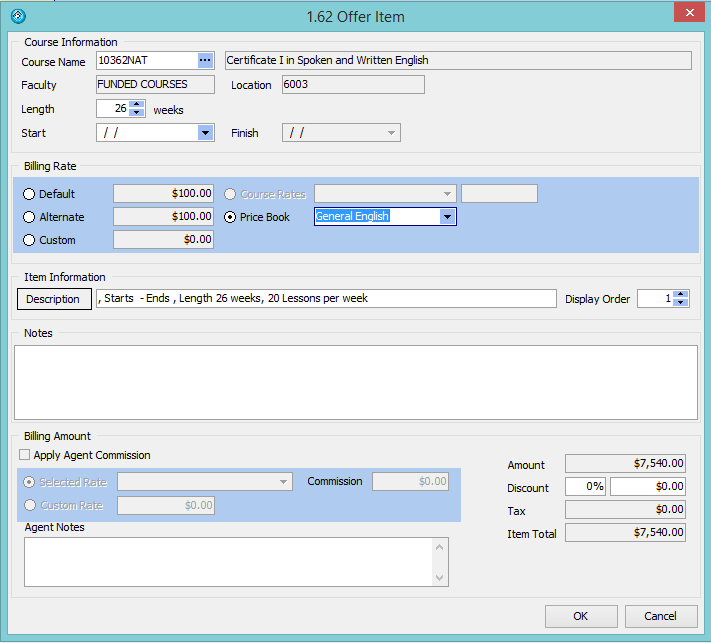Click into the Notes text area
711x643 pixels.
click(x=355, y=382)
